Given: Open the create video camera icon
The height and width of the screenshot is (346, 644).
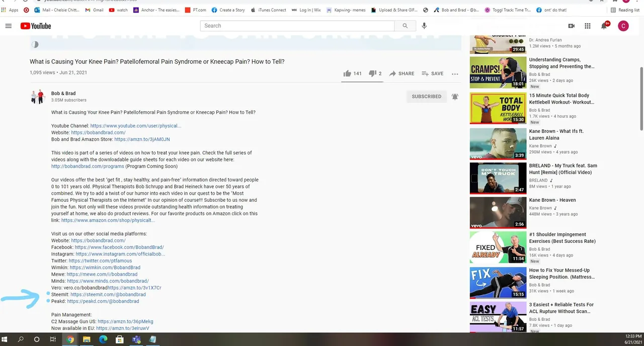Looking at the screenshot, I should 571,26.
